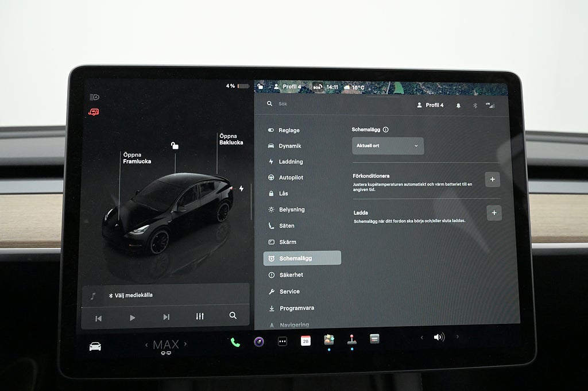Image resolution: width=588 pixels, height=391 pixels.
Task: Open the Laddning settings menu
Action: click(291, 162)
